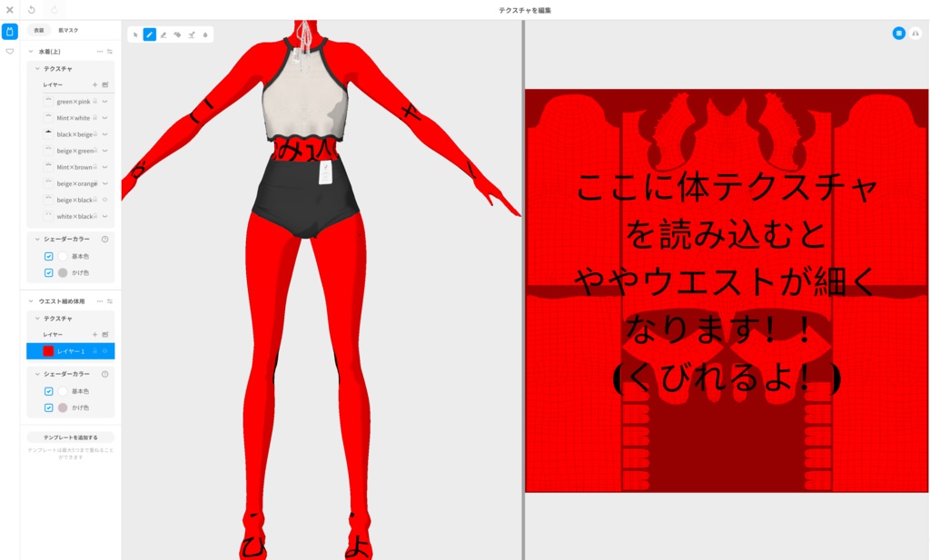
Task: Open かげ色 color swatch of 水着(上)
Action: [63, 272]
